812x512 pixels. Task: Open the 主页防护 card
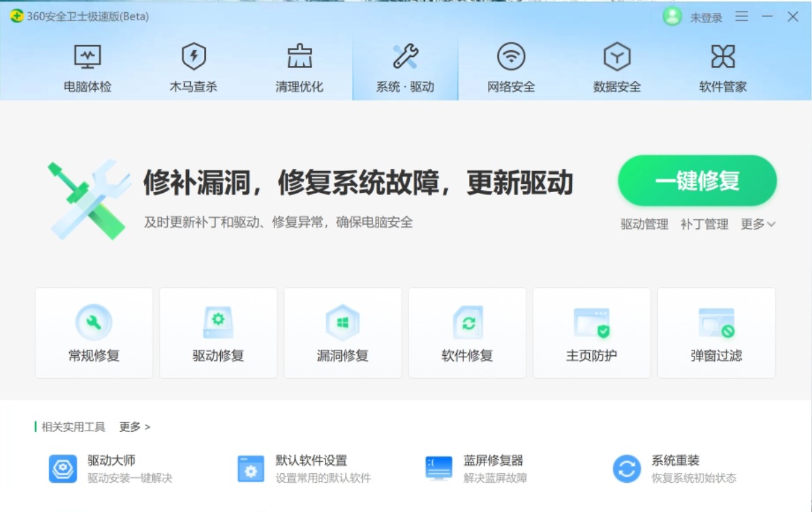pyautogui.click(x=591, y=333)
